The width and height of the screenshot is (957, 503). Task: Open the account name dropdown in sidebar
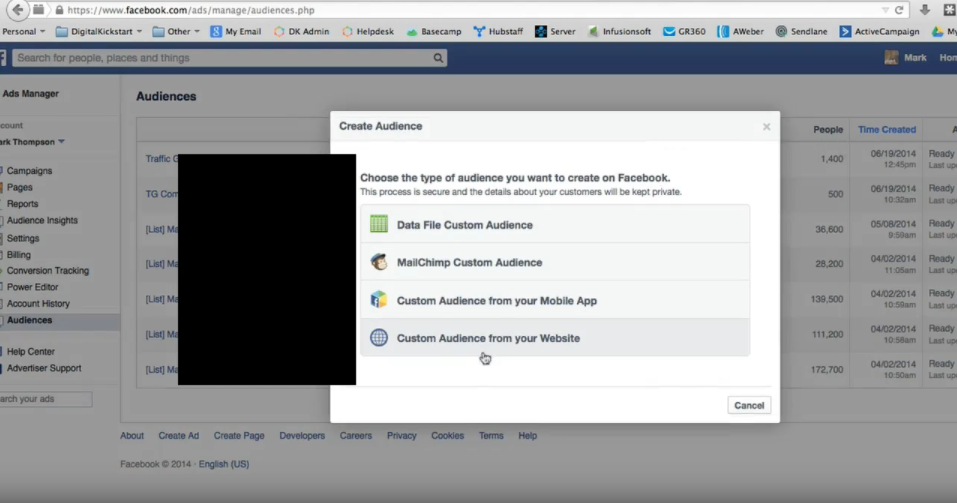(33, 142)
